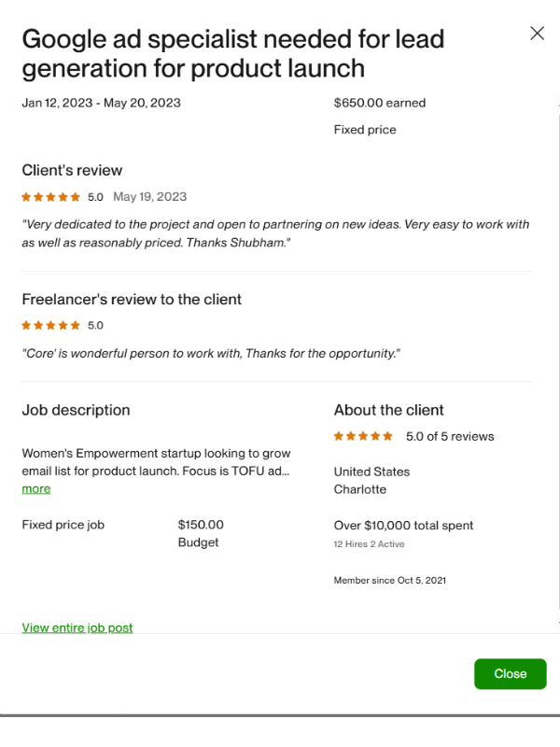Click the $650.00 earned amount
The height and width of the screenshot is (747, 560).
point(379,103)
